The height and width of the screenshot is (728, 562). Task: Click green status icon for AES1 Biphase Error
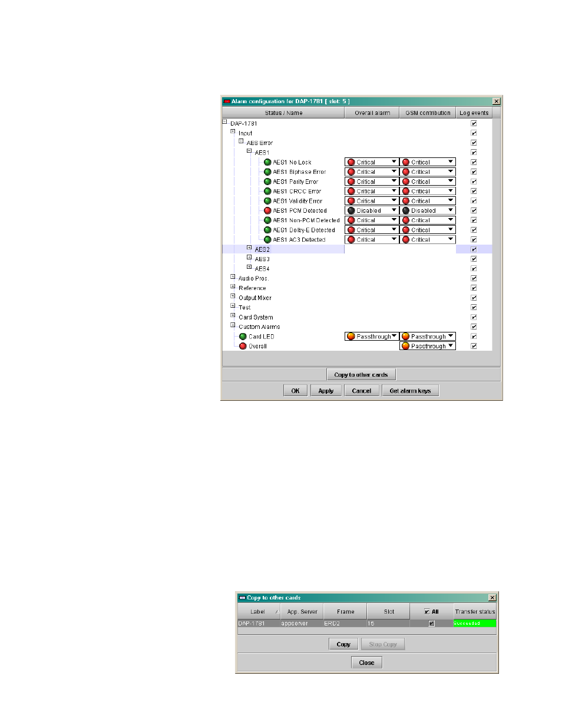click(x=267, y=172)
